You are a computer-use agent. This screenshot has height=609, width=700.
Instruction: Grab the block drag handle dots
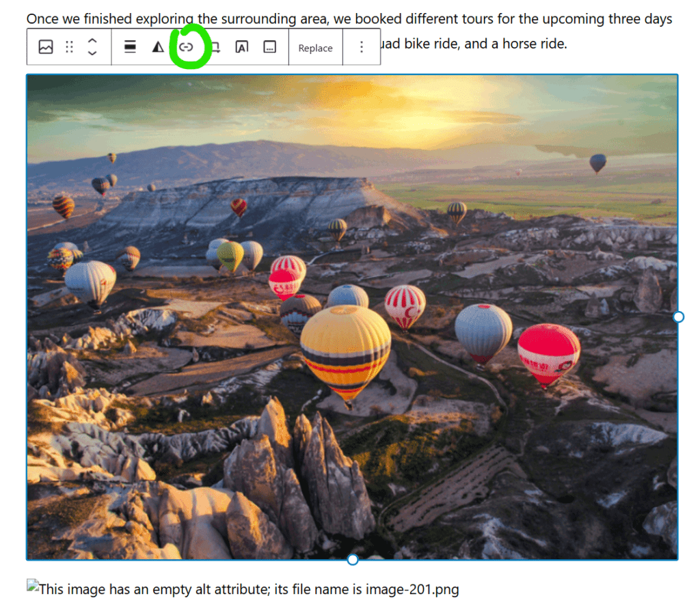pos(69,47)
